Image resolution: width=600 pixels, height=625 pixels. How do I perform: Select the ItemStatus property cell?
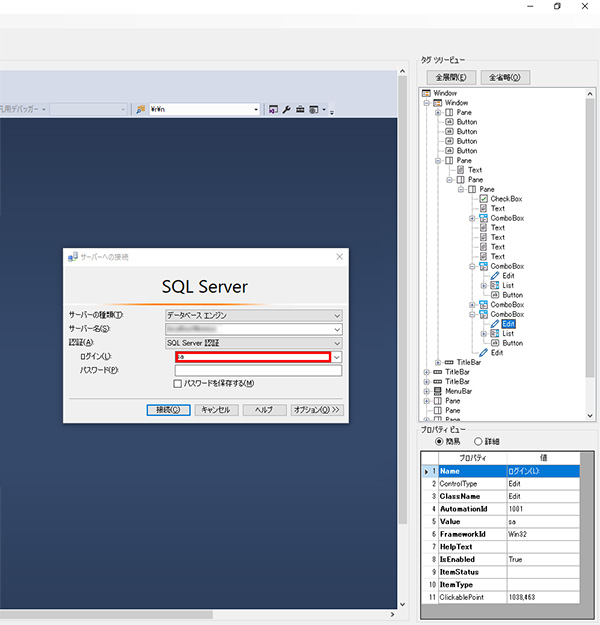[472, 572]
